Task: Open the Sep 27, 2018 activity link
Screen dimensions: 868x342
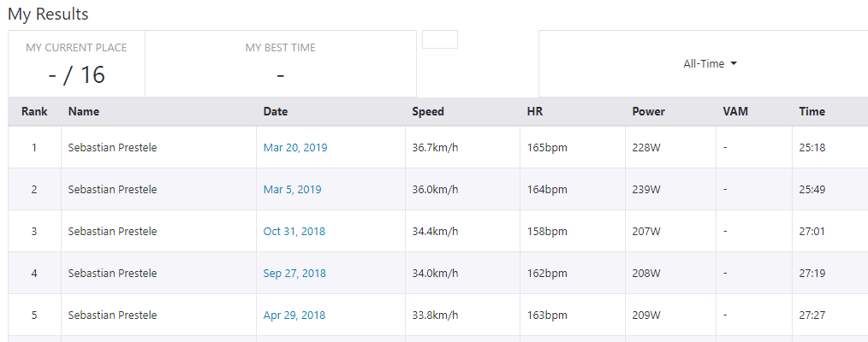Action: pos(294,274)
